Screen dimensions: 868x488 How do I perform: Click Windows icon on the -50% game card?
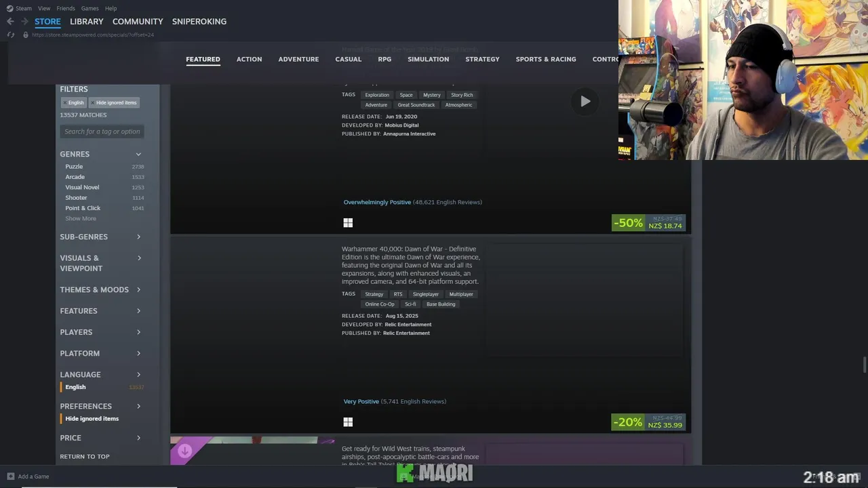coord(348,223)
